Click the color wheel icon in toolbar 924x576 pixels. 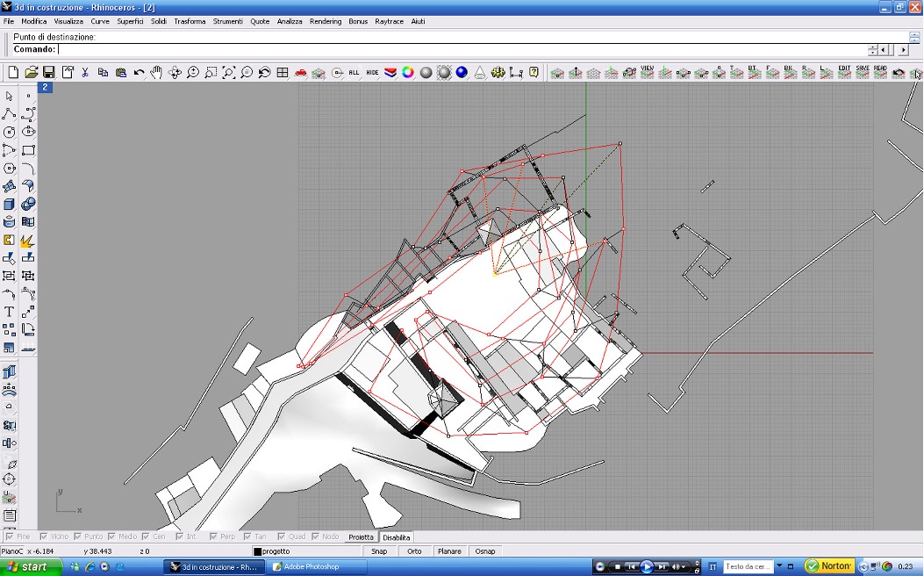(408, 73)
